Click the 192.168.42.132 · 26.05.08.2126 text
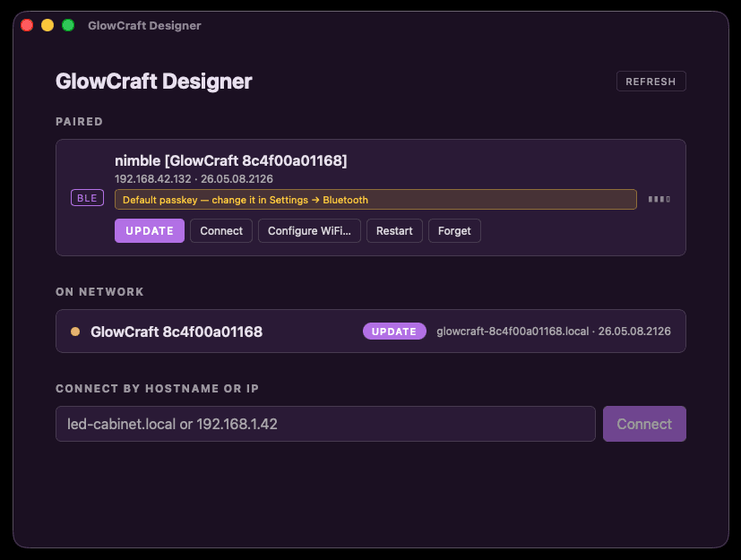The width and height of the screenshot is (741, 560). pos(194,179)
